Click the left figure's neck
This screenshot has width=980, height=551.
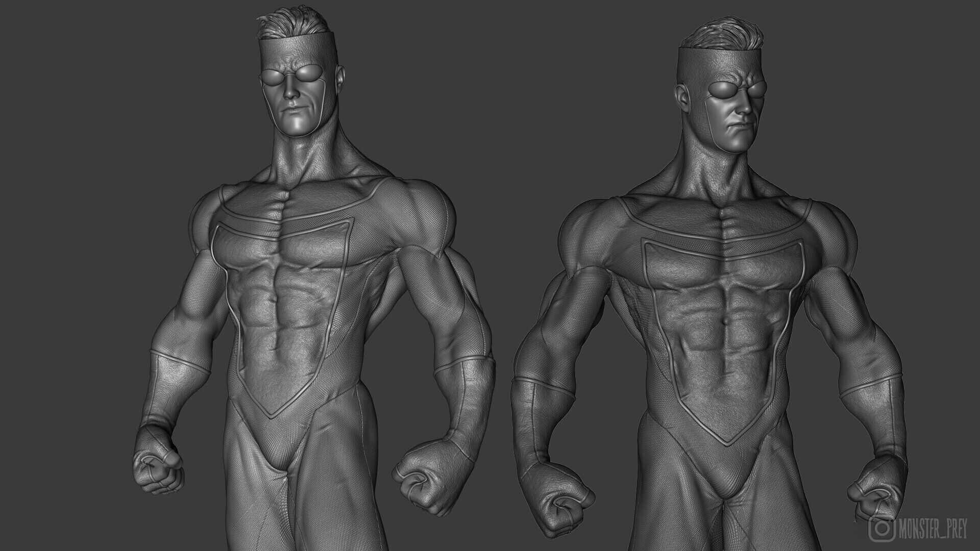click(x=301, y=158)
